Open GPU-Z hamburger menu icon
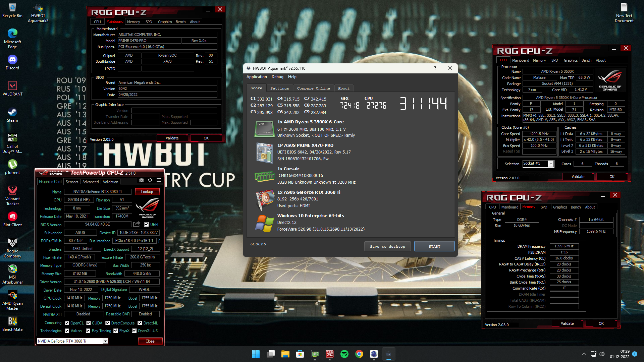The height and width of the screenshot is (362, 644). click(159, 180)
